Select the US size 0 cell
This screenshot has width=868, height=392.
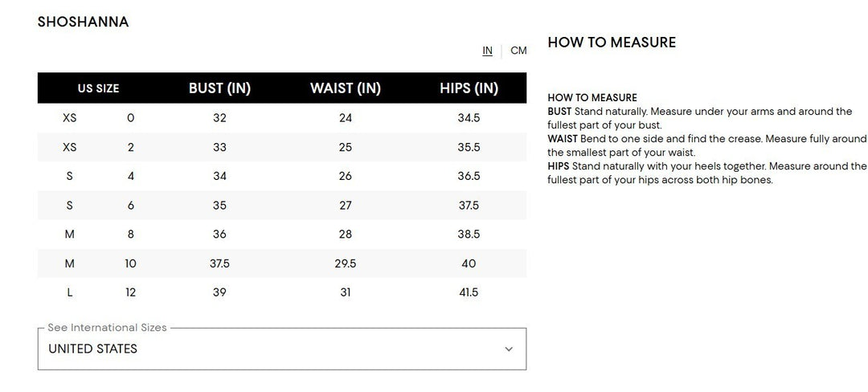131,118
